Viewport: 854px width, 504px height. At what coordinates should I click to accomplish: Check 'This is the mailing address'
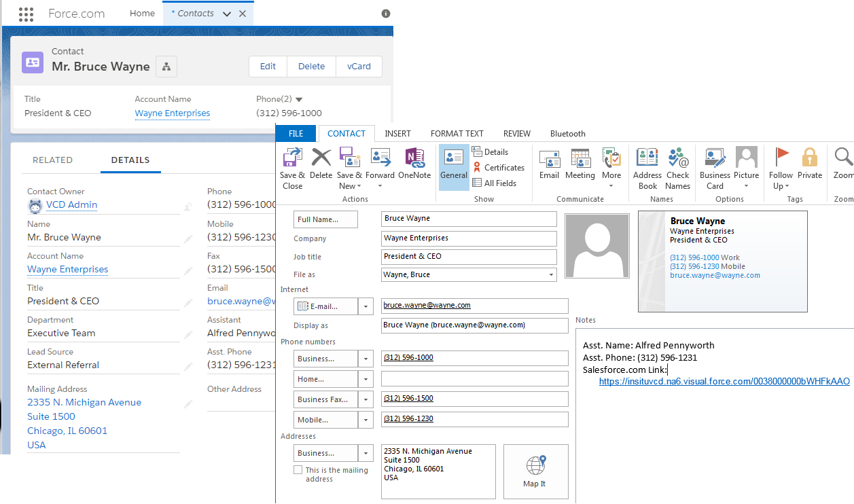coord(298,469)
